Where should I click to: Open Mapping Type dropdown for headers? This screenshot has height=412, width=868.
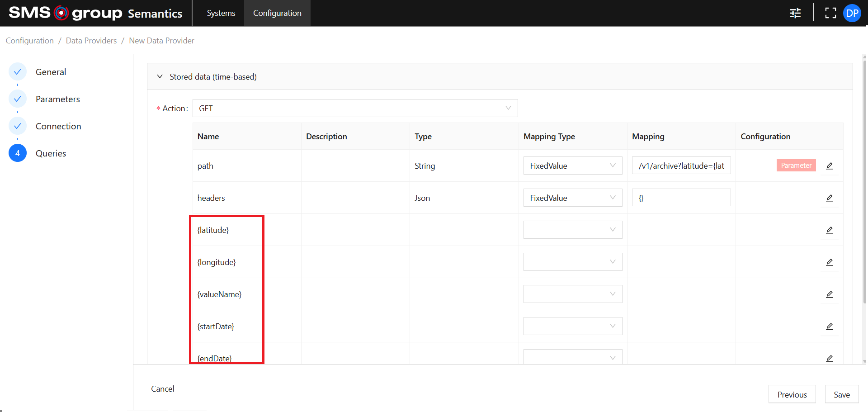coord(573,198)
